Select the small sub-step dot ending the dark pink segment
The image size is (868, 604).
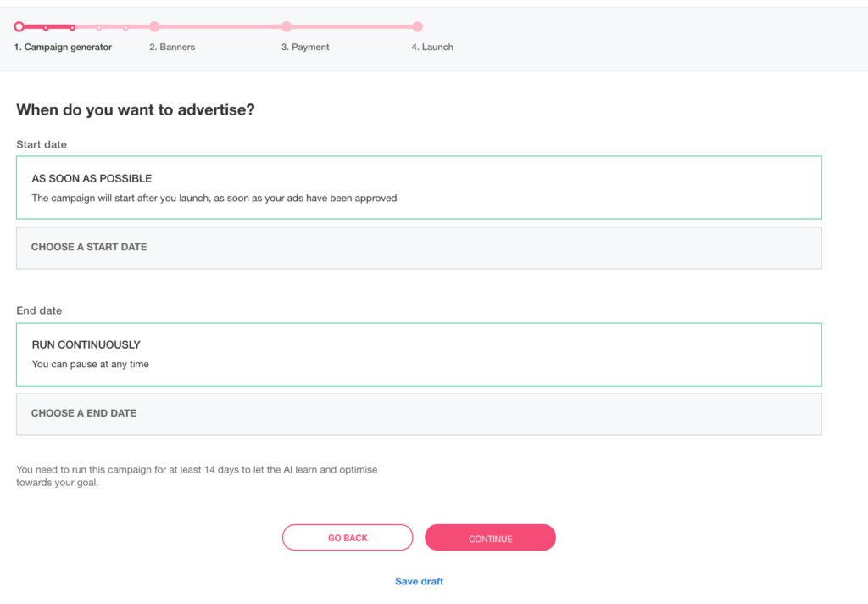[73, 28]
